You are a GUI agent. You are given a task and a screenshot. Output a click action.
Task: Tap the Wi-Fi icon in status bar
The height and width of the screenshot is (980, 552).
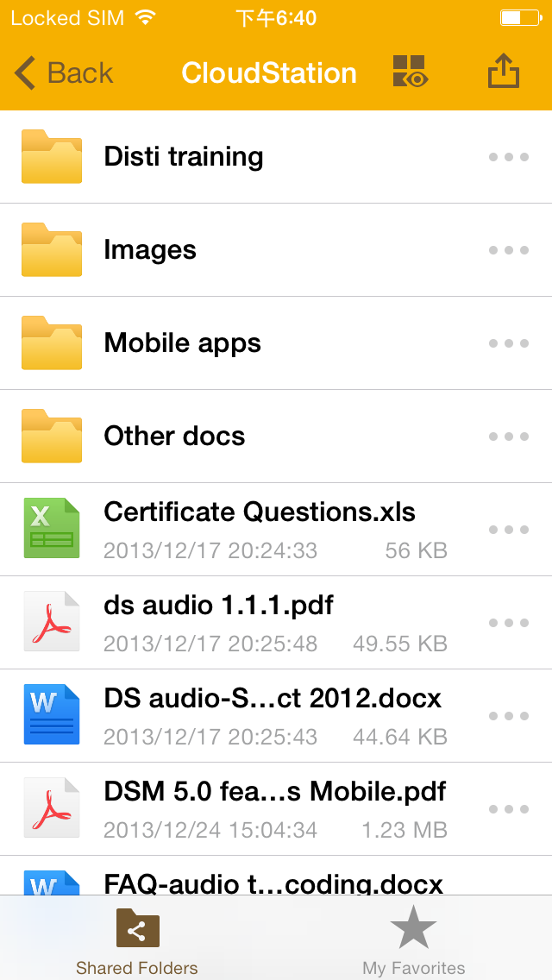pyautogui.click(x=146, y=17)
